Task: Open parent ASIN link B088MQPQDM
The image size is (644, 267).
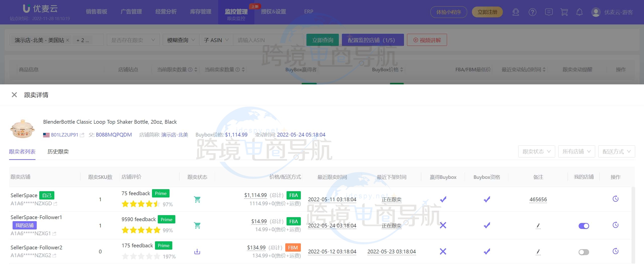Action: [x=114, y=135]
